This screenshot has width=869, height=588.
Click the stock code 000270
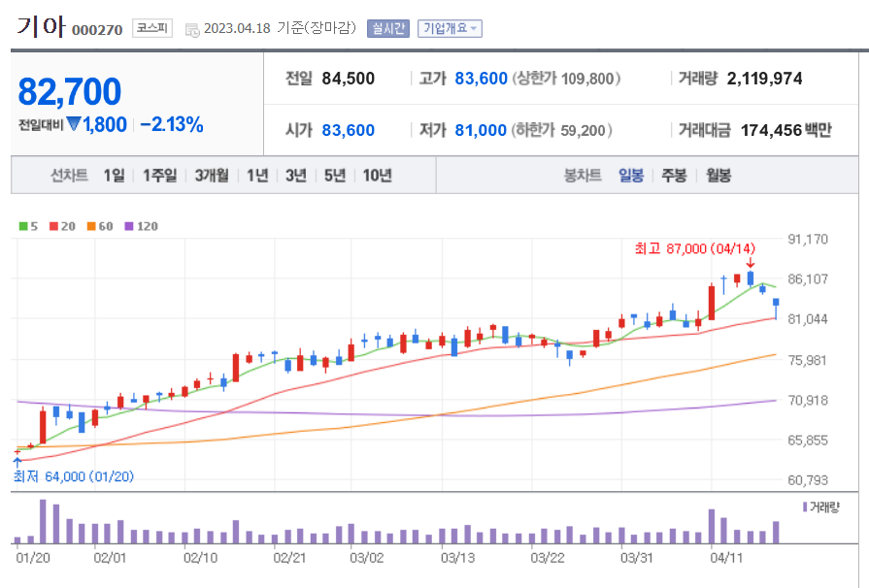(97, 30)
